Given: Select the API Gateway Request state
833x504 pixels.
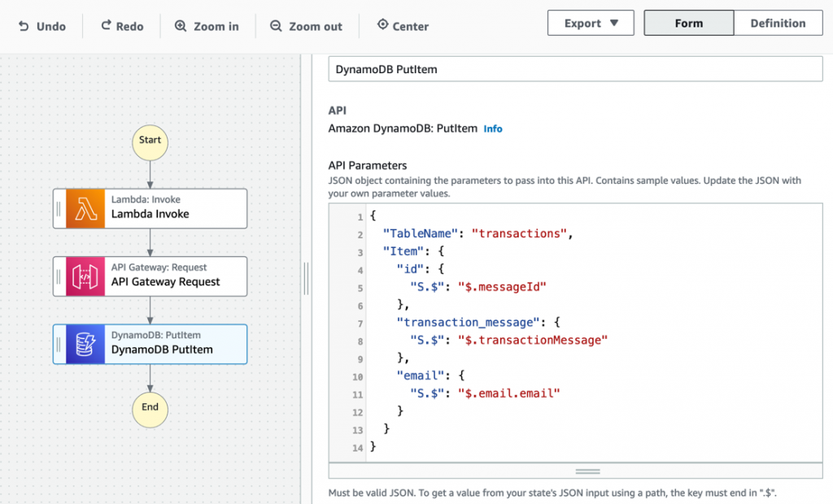Looking at the screenshot, I should click(x=150, y=276).
